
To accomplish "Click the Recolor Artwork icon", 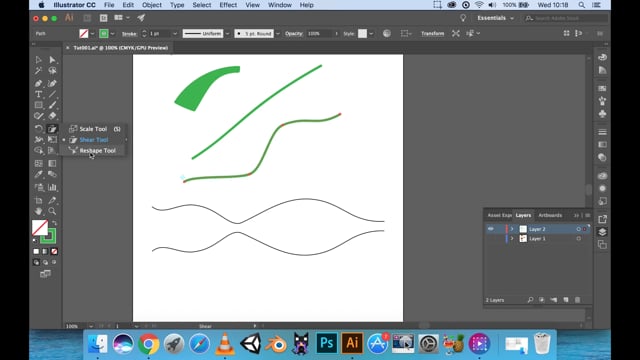I will (x=387, y=33).
